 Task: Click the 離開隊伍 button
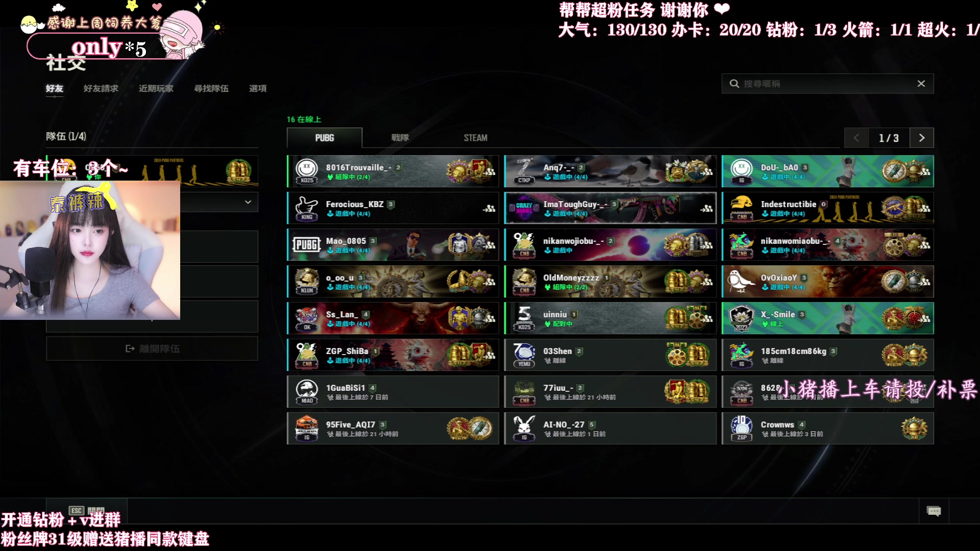tap(152, 348)
